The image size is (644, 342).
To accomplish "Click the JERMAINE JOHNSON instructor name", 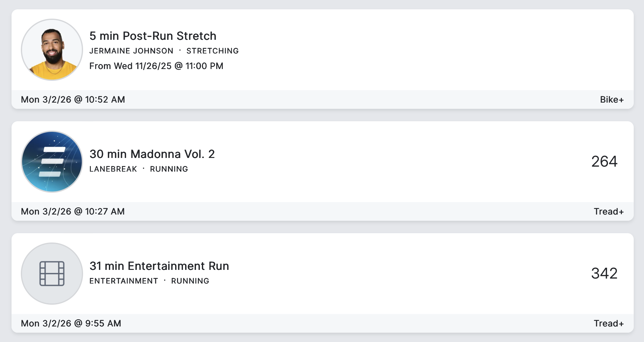I will 131,51.
